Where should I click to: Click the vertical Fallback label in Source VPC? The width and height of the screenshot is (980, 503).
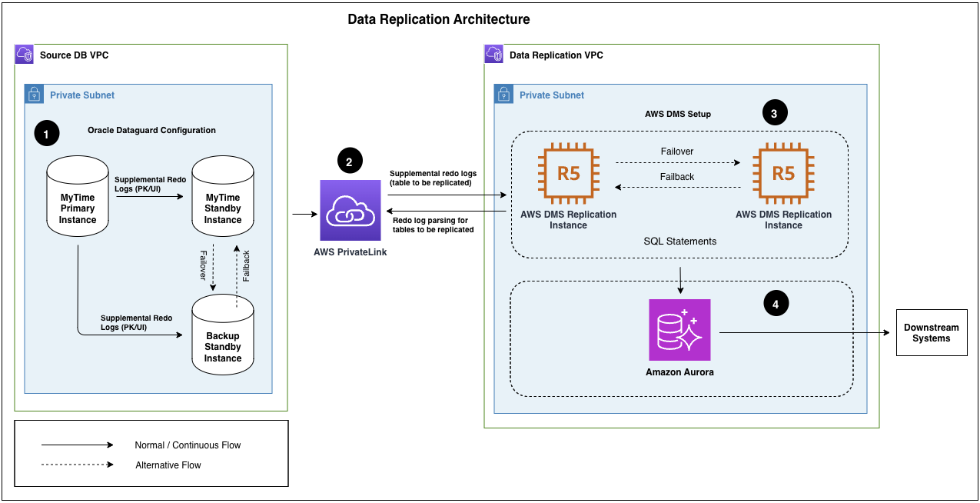[246, 265]
